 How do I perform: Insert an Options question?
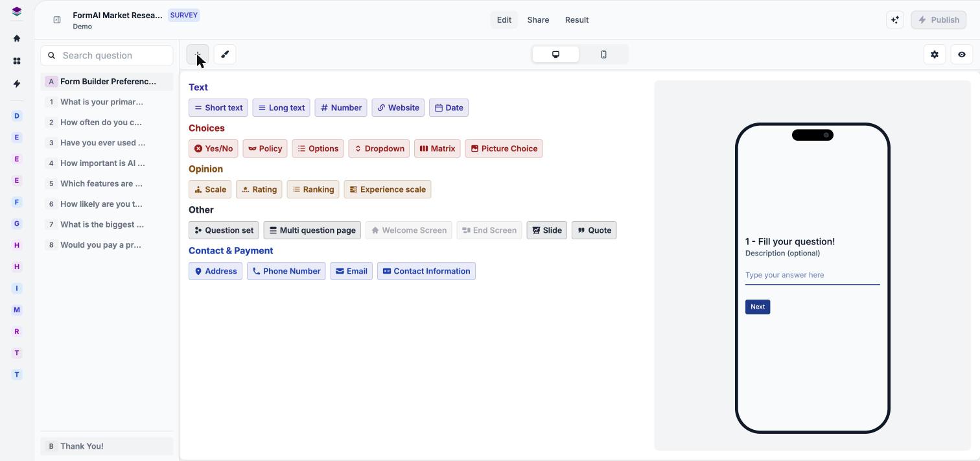[x=318, y=148]
